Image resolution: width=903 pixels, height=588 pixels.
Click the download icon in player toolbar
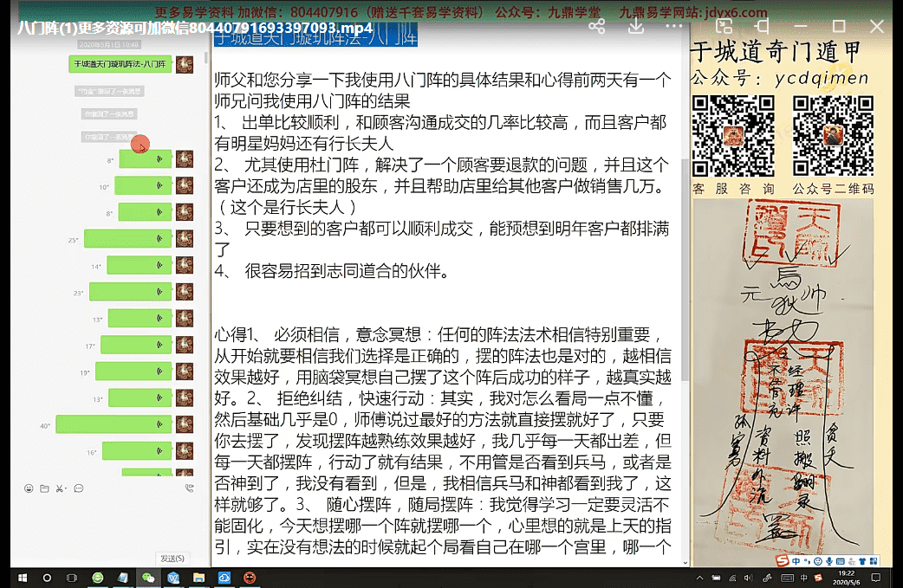[x=635, y=26]
